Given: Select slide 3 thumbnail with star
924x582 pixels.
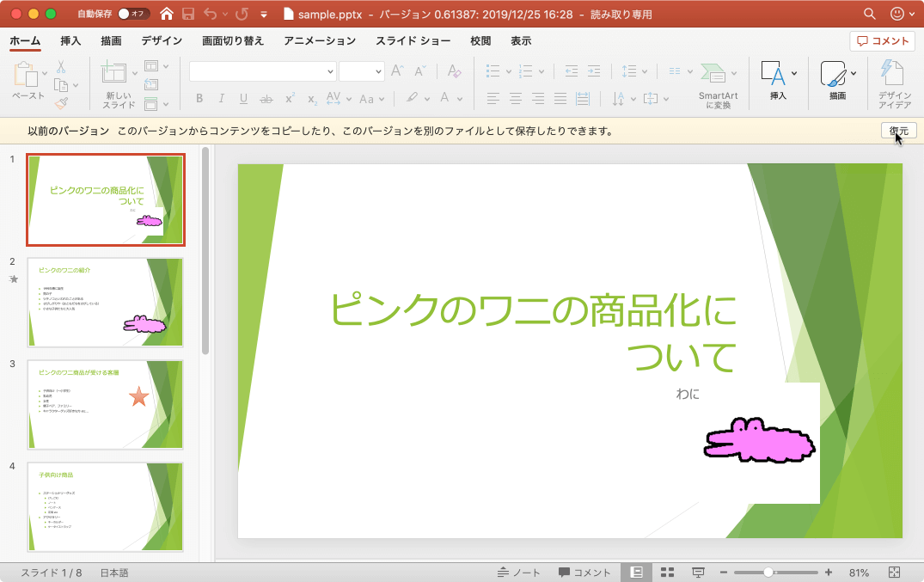Looking at the screenshot, I should [x=106, y=405].
